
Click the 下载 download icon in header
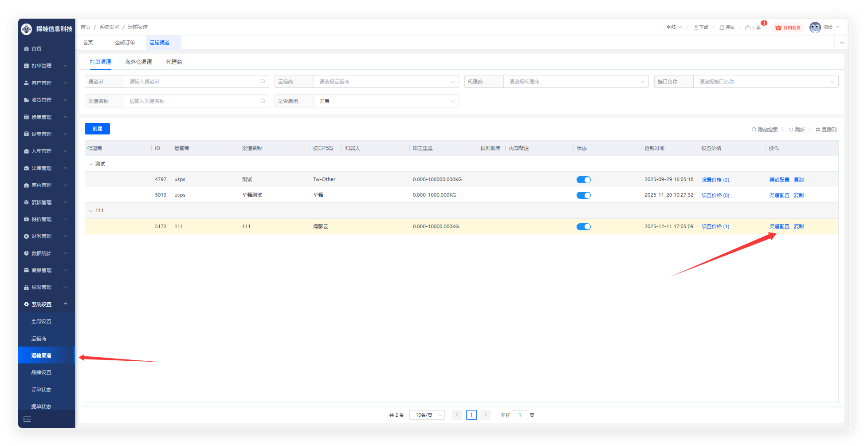pyautogui.click(x=696, y=28)
